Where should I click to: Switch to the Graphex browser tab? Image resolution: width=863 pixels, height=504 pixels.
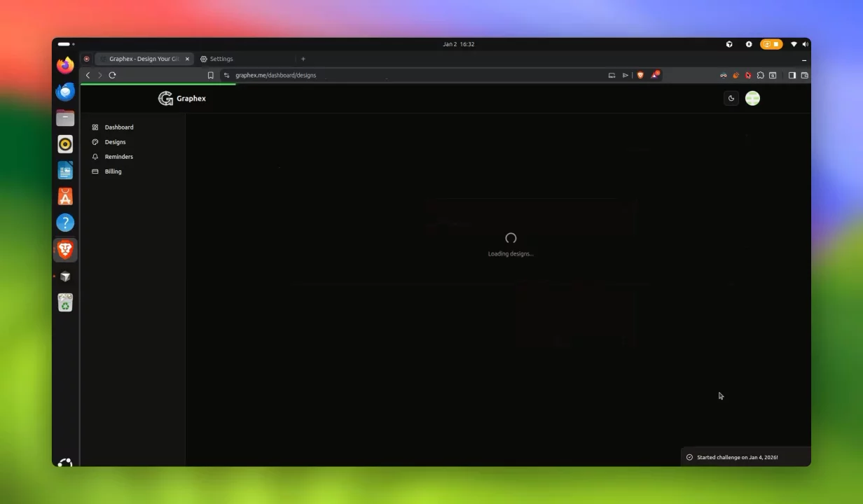(x=144, y=59)
